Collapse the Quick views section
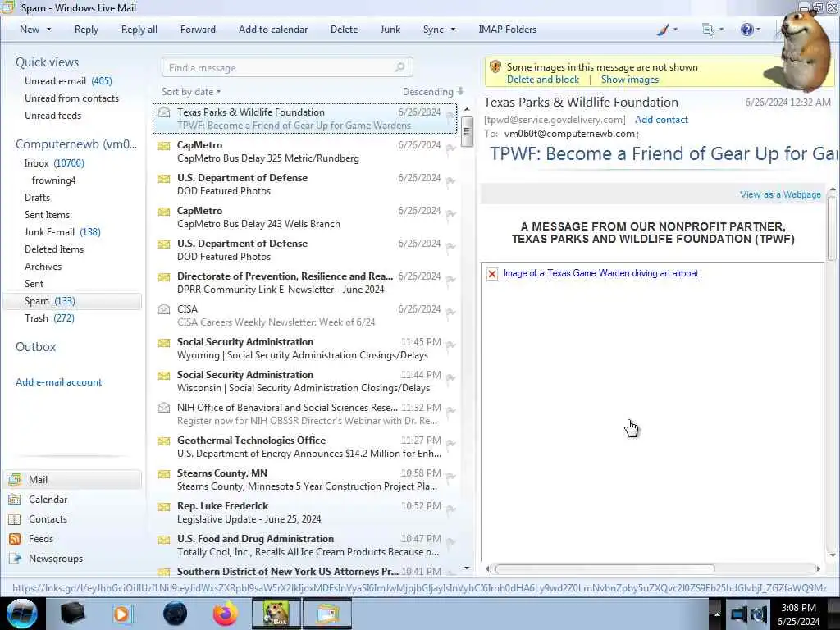Screen dimensions: 840x630 47,62
